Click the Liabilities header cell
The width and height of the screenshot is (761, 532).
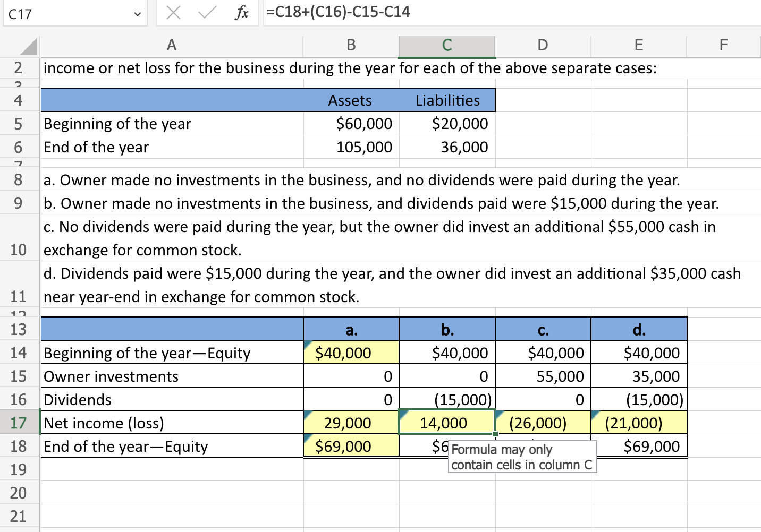click(x=447, y=100)
